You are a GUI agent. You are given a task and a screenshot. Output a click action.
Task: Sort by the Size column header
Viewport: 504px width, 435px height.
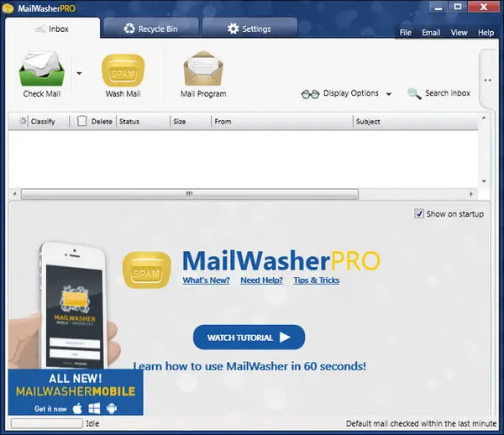(x=191, y=122)
